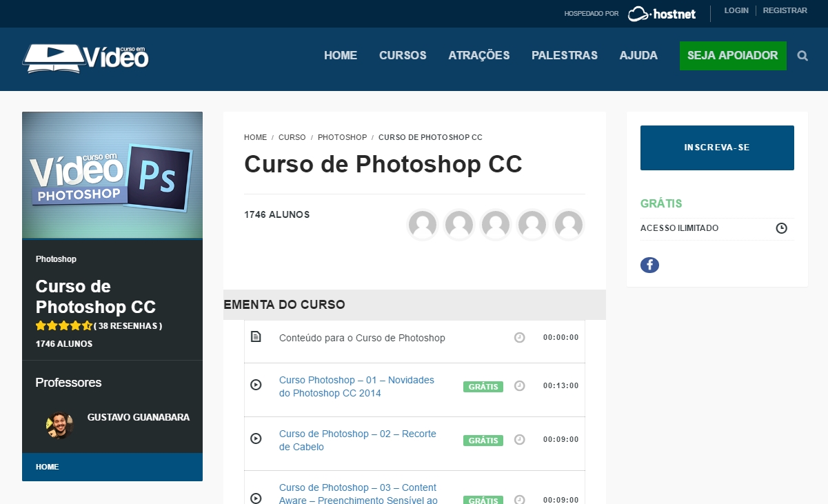Click the clock icon next to 00:13:00
The height and width of the screenshot is (504, 828).
[x=520, y=386]
